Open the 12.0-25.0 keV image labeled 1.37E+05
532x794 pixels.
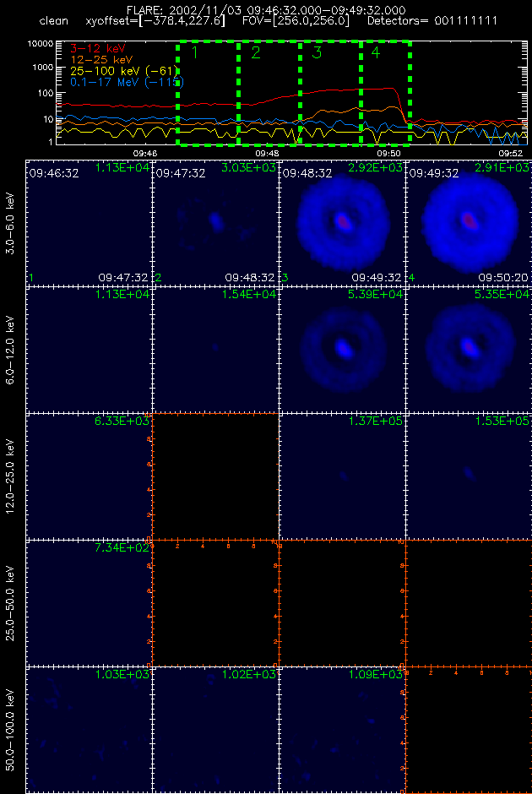tap(342, 476)
